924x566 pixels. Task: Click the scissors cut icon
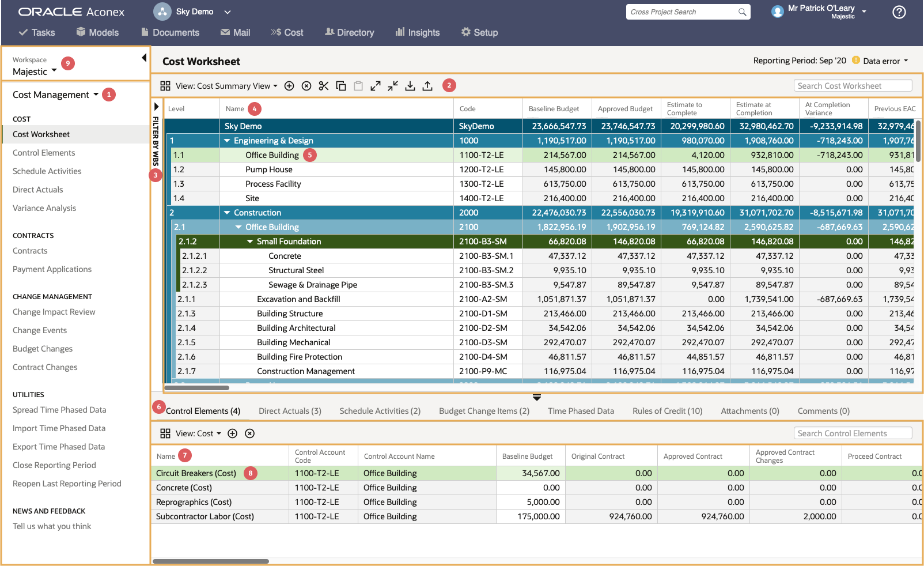click(x=324, y=86)
